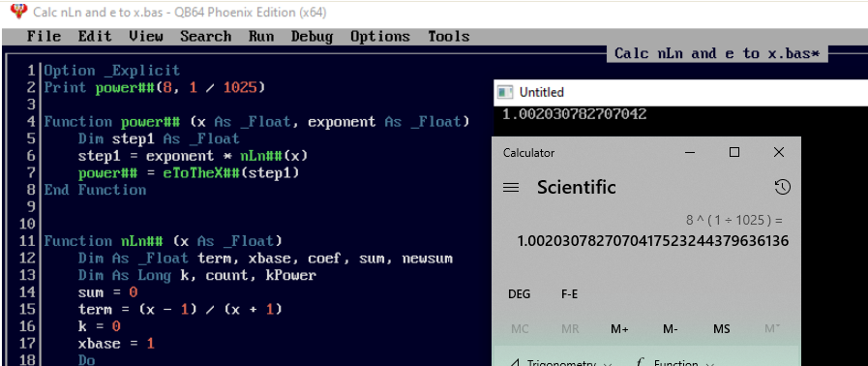This screenshot has width=868, height=366.
Task: Open Calculator hamburger navigation menu
Action: click(x=510, y=188)
